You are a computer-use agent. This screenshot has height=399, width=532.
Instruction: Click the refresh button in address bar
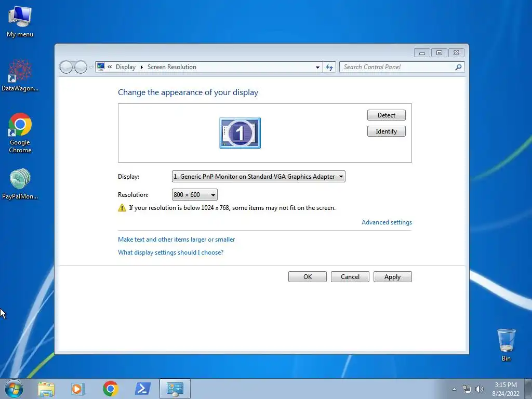(329, 67)
